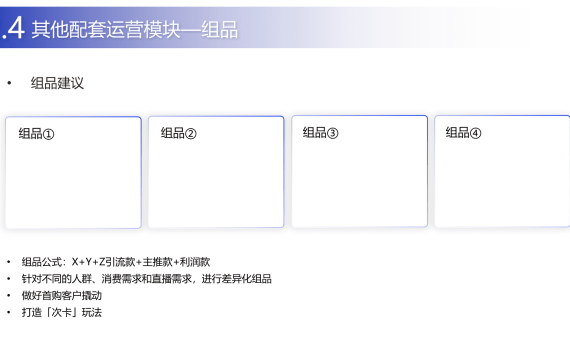Select the 组品③ card
Screen dimensions: 570x360
(360, 171)
